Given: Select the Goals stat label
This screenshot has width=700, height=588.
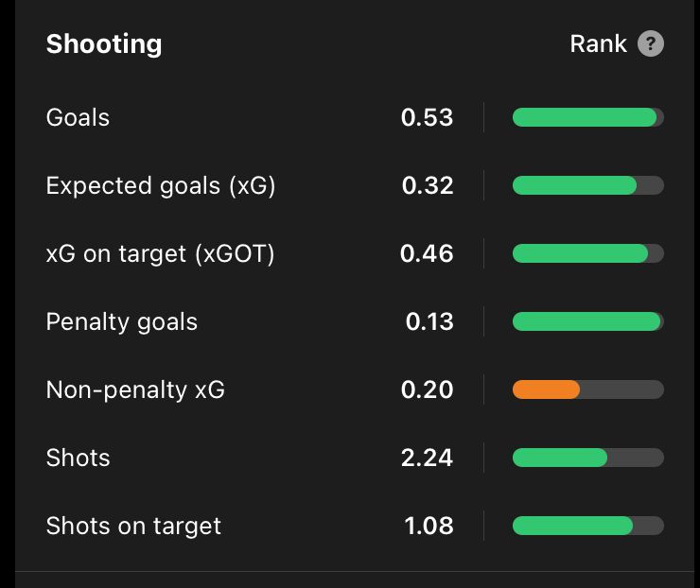Looking at the screenshot, I should pyautogui.click(x=78, y=117).
